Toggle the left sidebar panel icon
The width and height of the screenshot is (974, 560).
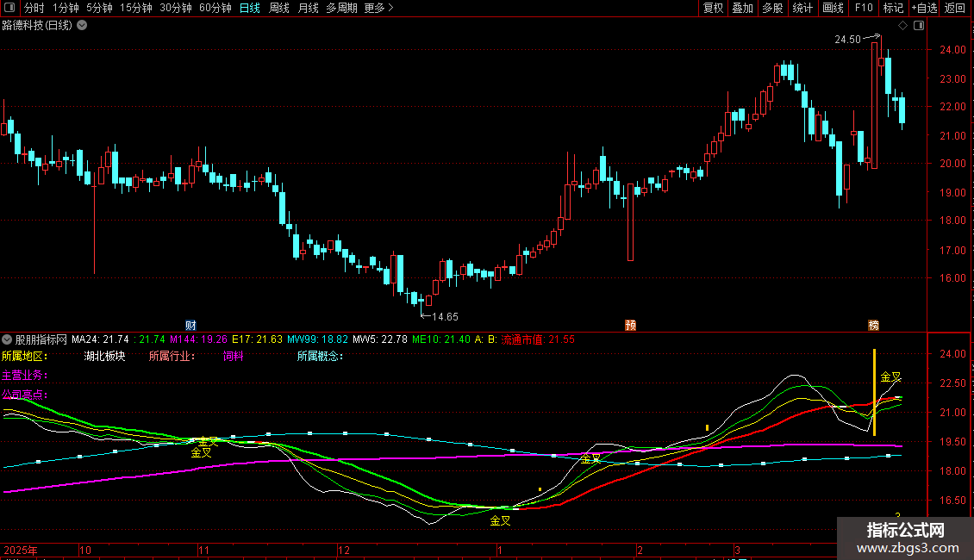pyautogui.click(x=10, y=9)
